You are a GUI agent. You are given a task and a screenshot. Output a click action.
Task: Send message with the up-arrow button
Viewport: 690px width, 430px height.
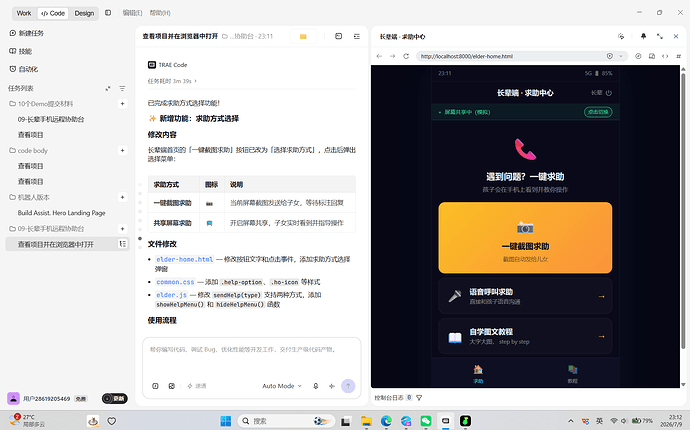tap(348, 386)
